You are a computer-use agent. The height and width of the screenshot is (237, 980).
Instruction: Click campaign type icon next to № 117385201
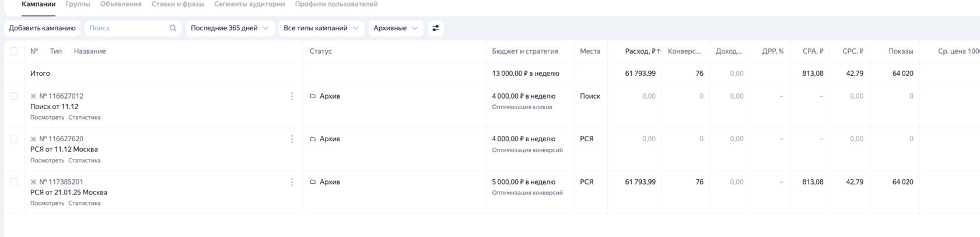point(33,182)
